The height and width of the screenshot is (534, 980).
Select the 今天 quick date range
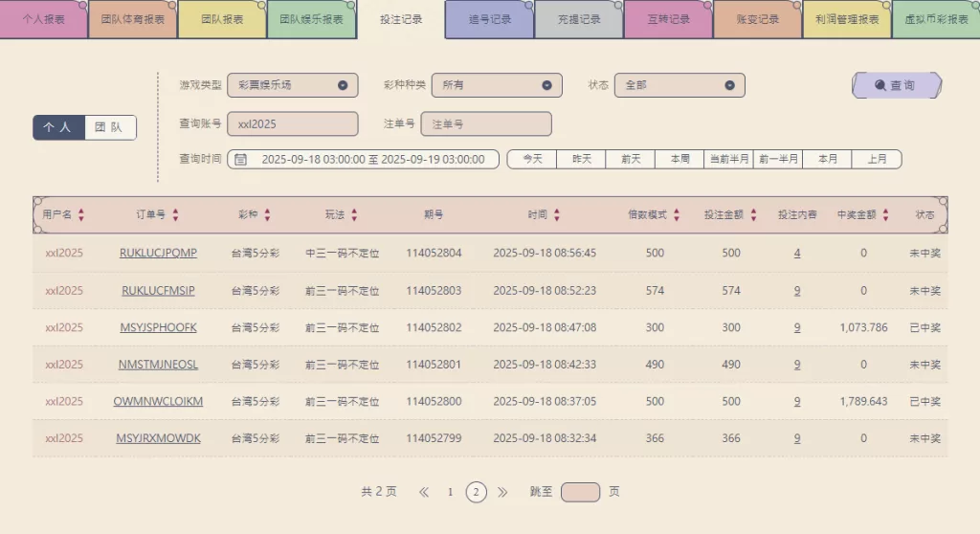[532, 159]
